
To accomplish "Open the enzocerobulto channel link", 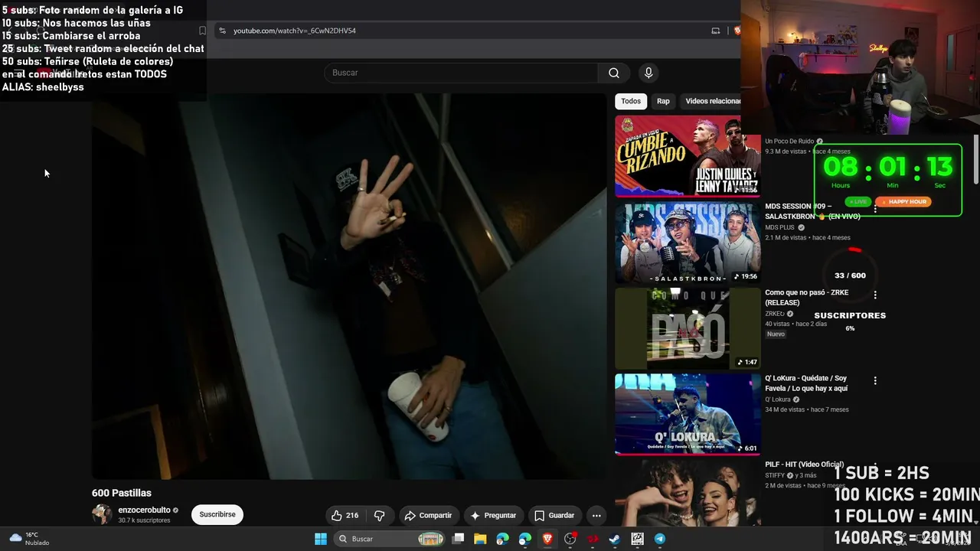I will click(x=145, y=510).
